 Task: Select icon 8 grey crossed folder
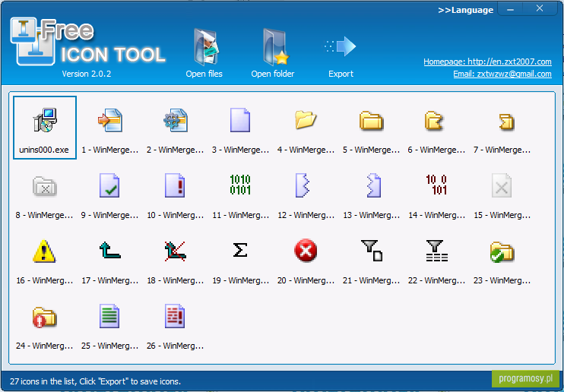(x=45, y=186)
